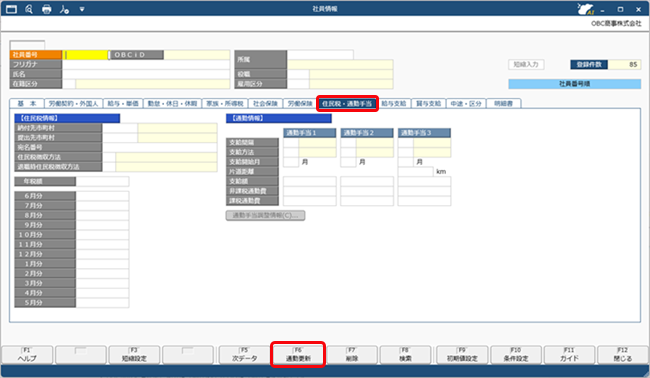Click the F11 ガイド button
The width and height of the screenshot is (650, 378).
[x=570, y=355]
